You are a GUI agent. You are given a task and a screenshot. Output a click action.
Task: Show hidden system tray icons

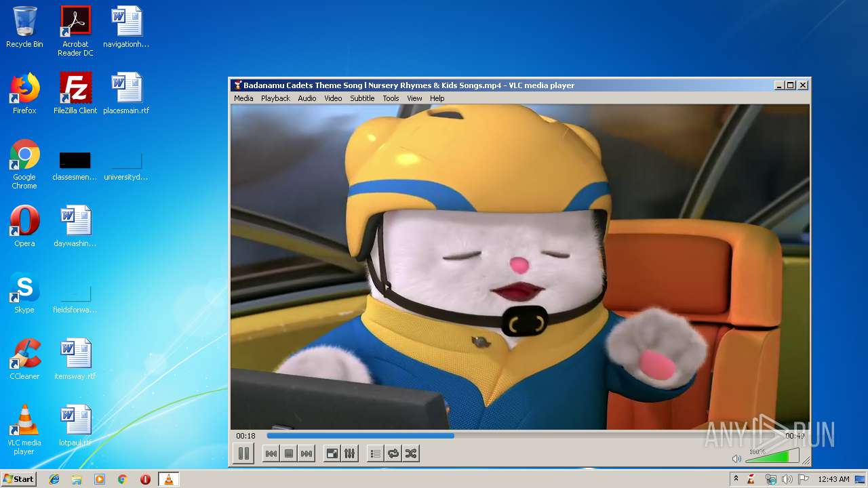click(736, 479)
